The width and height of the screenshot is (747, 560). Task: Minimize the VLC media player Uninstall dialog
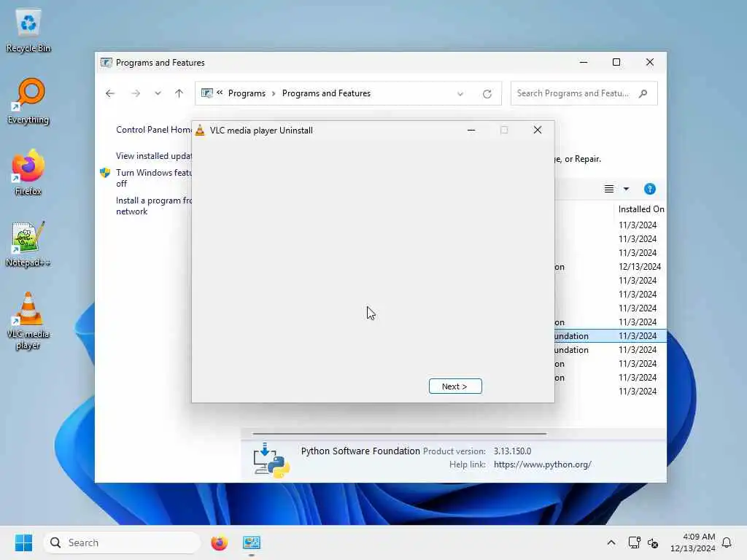(471, 130)
